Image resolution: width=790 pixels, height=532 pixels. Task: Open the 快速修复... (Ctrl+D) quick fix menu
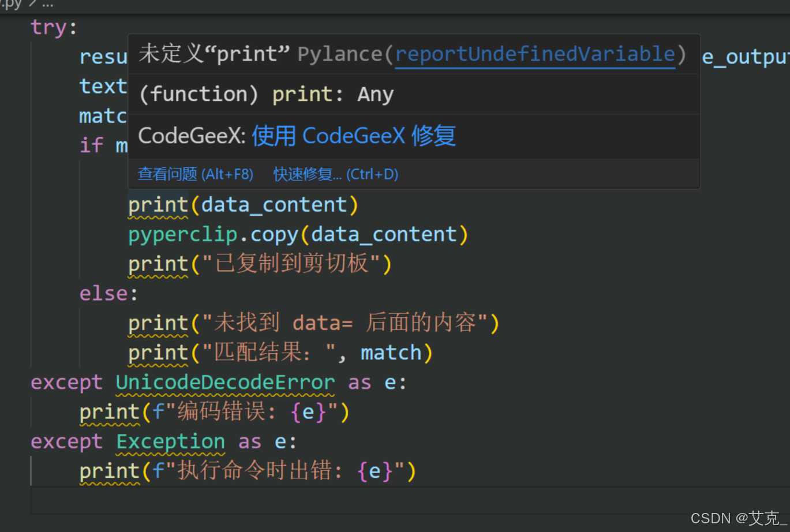point(336,174)
